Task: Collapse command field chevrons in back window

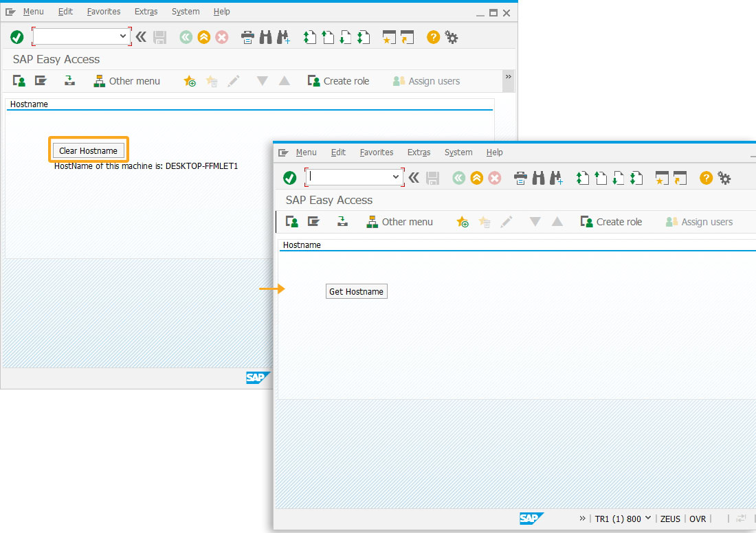Action: click(x=141, y=37)
